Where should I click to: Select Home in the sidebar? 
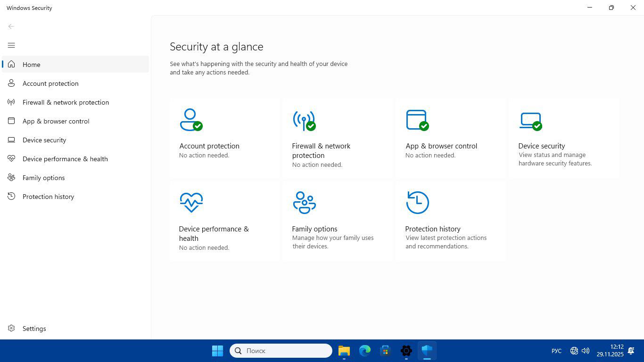32,65
